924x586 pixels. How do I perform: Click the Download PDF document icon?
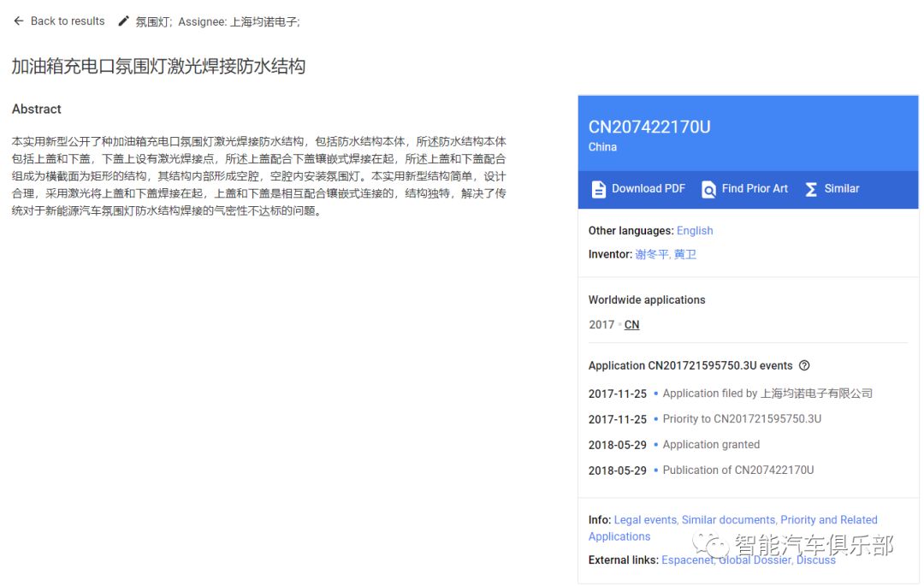[x=598, y=189]
